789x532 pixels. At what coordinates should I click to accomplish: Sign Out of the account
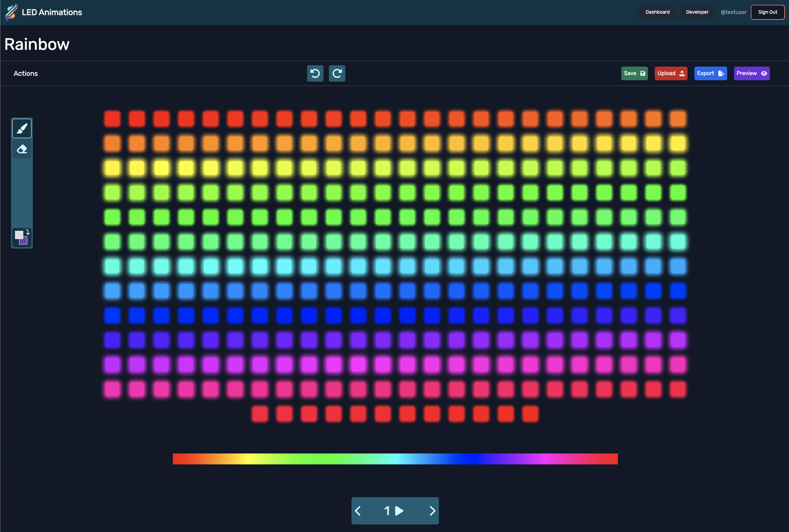767,12
